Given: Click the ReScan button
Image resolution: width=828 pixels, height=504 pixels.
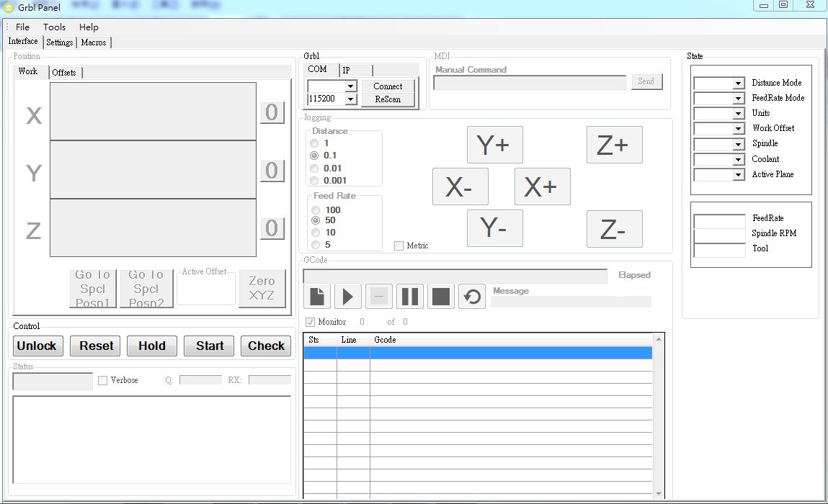Looking at the screenshot, I should pyautogui.click(x=388, y=99).
